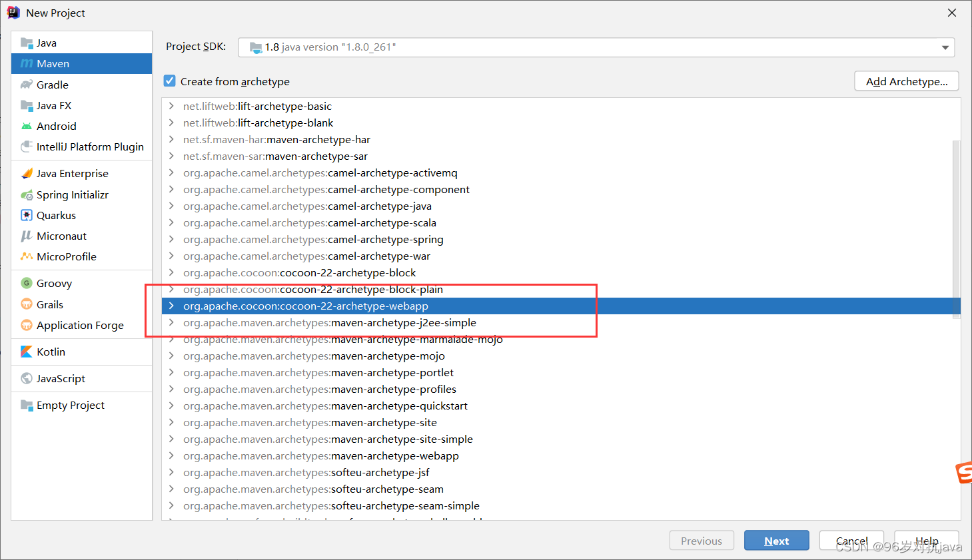This screenshot has width=972, height=560.
Task: Select maven-archetype-sar row text
Action: pyautogui.click(x=275, y=156)
